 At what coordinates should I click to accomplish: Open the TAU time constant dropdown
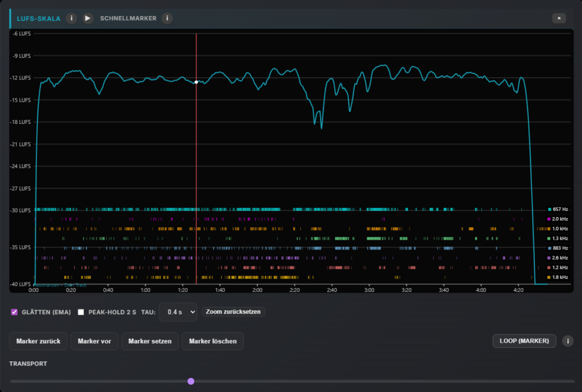[x=178, y=312]
